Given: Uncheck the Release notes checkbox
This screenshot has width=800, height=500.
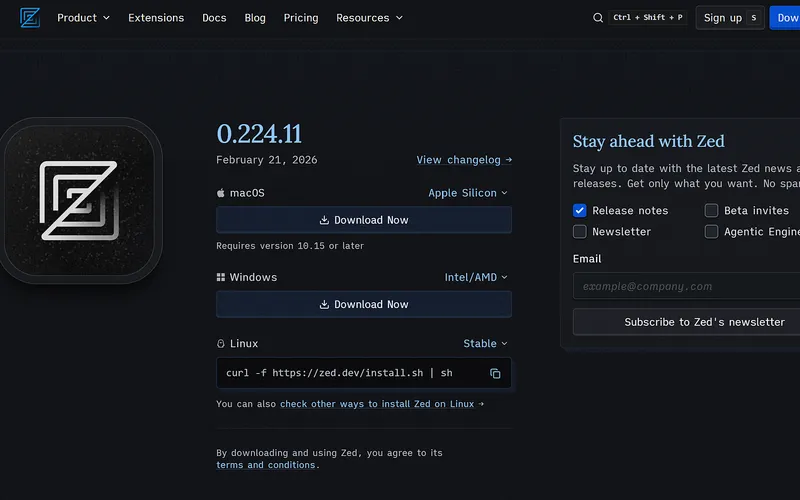Looking at the screenshot, I should (580, 210).
